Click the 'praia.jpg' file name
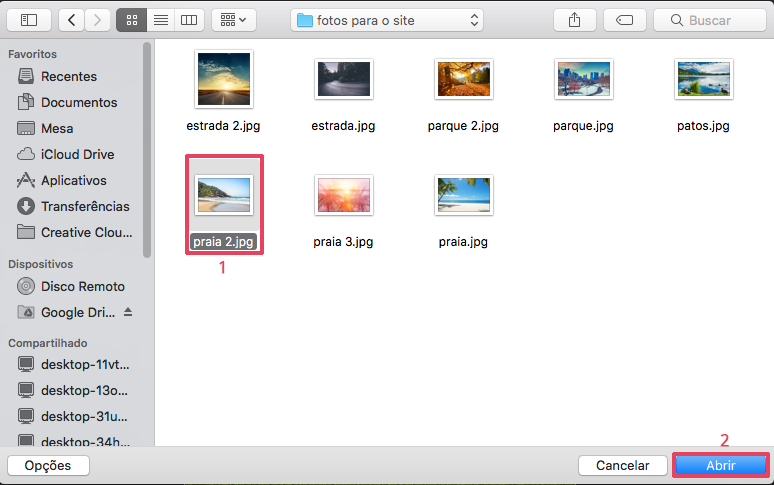This screenshot has height=485, width=774. 463,242
